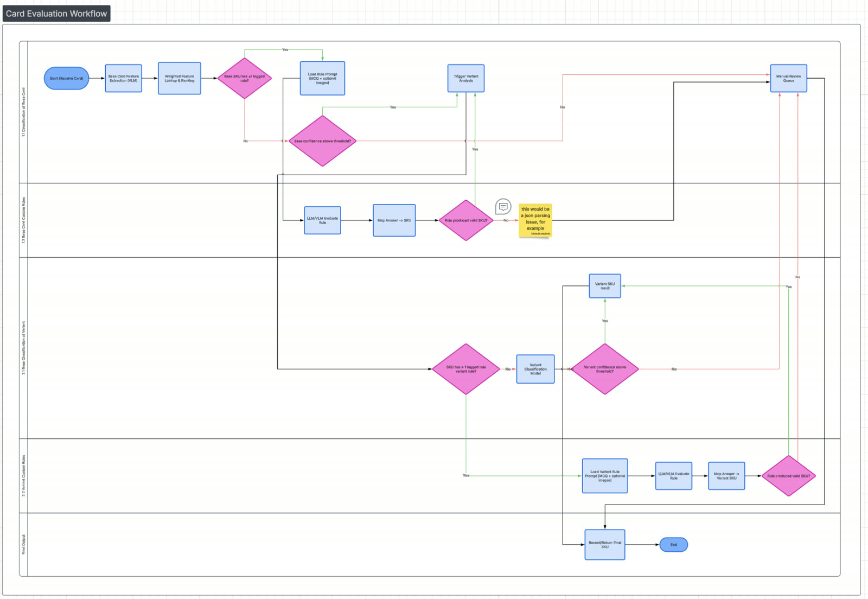The width and height of the screenshot is (868, 599).
Task: Select 'Base Card Feature Extraction (VLM)' box
Action: pyautogui.click(x=124, y=78)
